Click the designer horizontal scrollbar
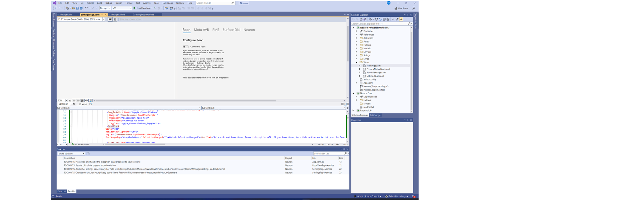Viewport: 644px width, 207px height. coord(186,100)
